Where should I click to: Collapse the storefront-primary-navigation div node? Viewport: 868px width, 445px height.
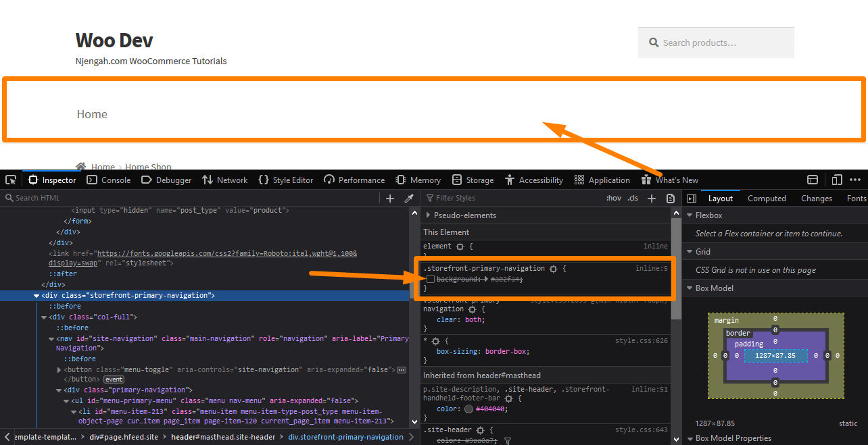(37, 296)
